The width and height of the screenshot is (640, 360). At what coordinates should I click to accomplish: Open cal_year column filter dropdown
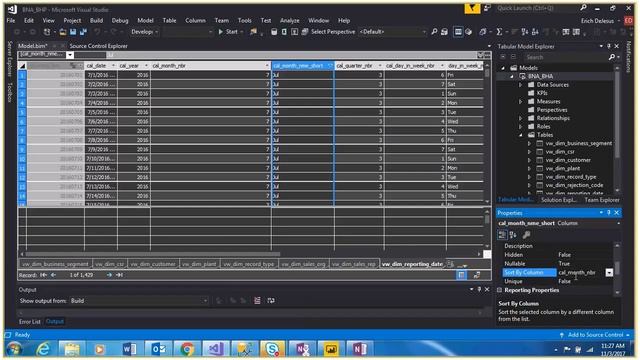(147, 66)
